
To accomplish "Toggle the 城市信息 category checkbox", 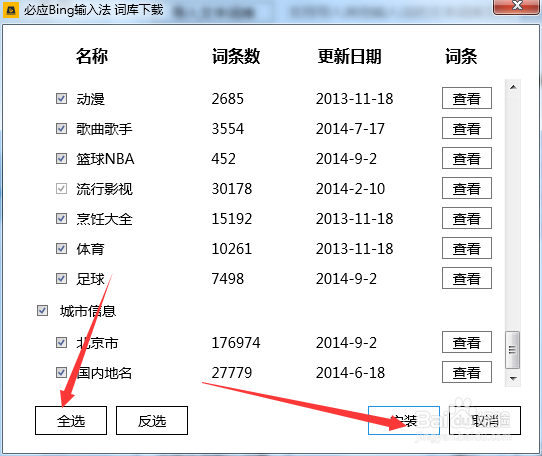I will coord(43,310).
